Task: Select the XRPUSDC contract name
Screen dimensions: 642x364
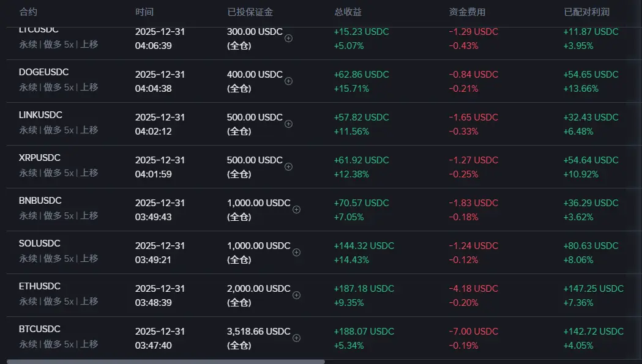Action: (x=40, y=158)
